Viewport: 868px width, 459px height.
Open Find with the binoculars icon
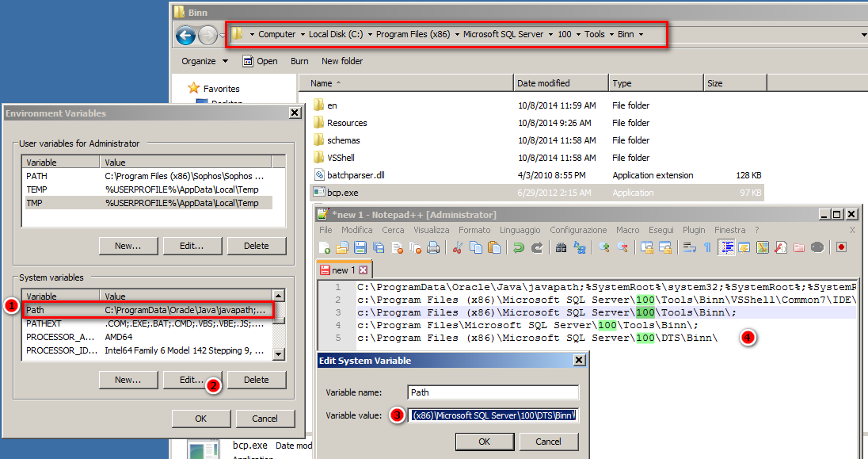(561, 247)
